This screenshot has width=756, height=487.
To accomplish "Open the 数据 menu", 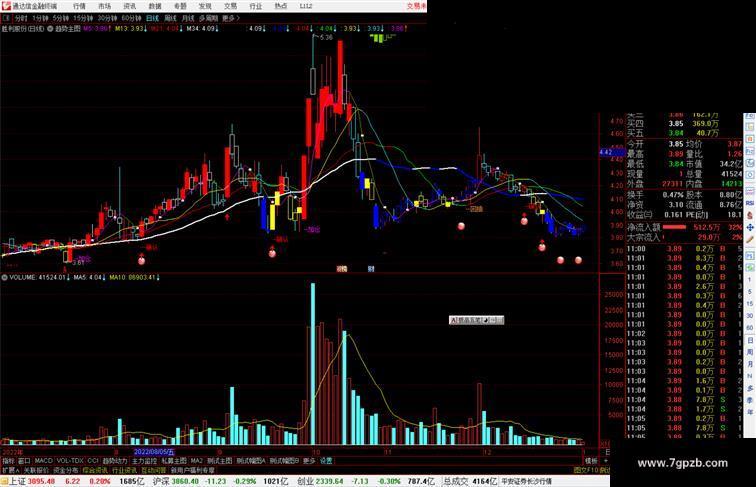I will click(x=155, y=6).
